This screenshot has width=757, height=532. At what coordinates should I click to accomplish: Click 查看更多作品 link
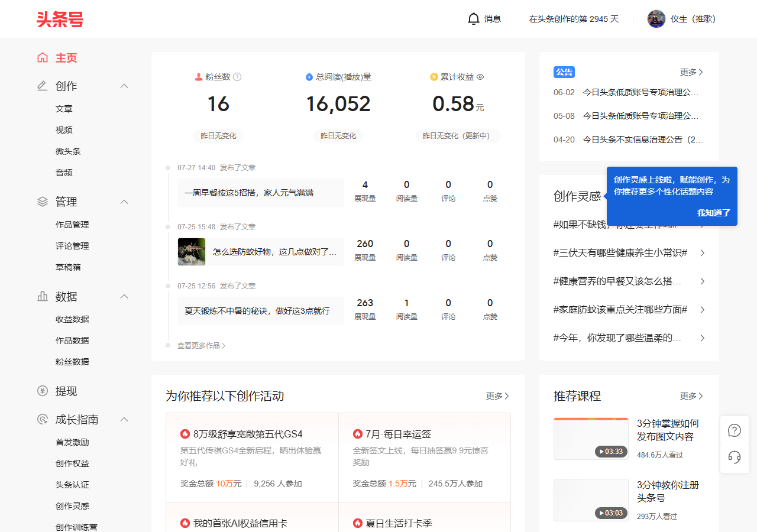click(201, 345)
